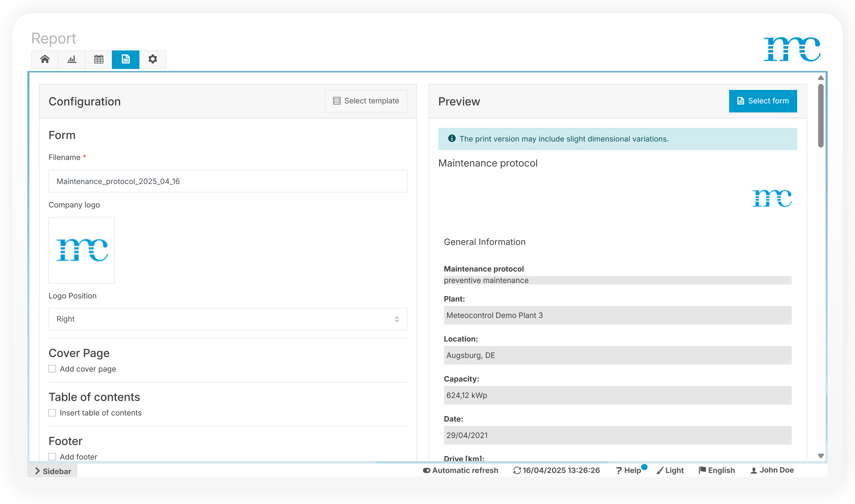Toggle Automatic refresh
This screenshot has height=504, width=855.
[x=461, y=470]
